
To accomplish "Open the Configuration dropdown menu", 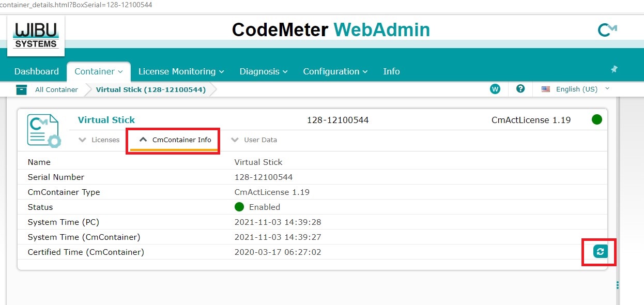I will click(335, 71).
